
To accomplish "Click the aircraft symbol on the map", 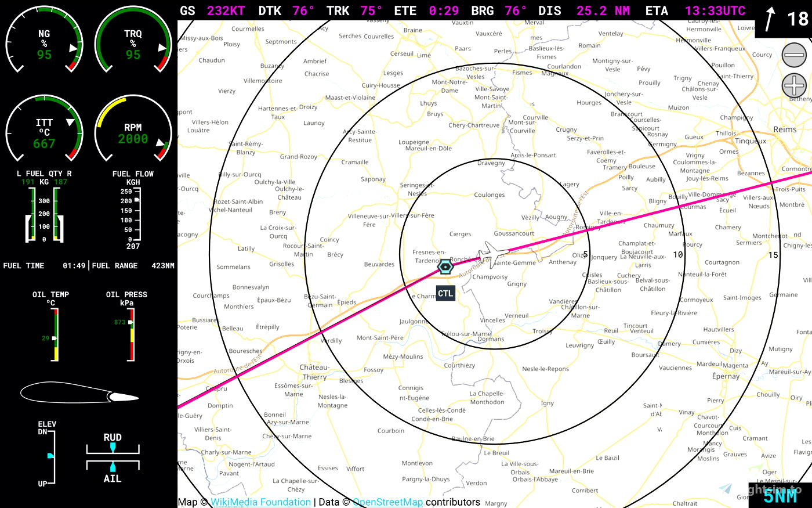I will (x=493, y=254).
